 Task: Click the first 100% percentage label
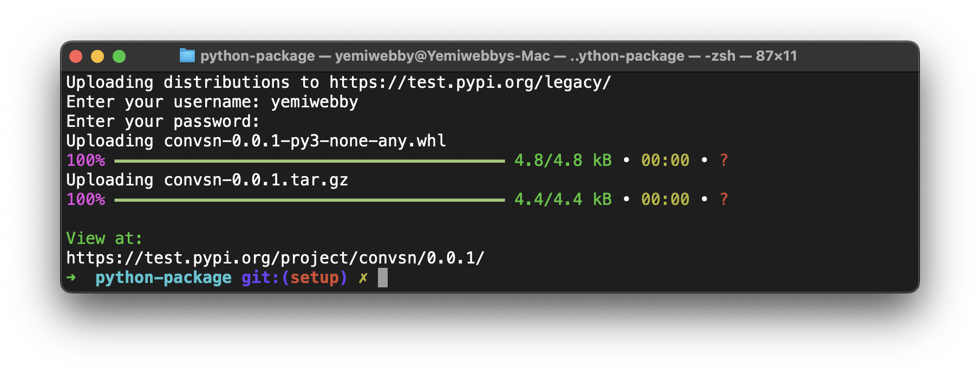(85, 160)
